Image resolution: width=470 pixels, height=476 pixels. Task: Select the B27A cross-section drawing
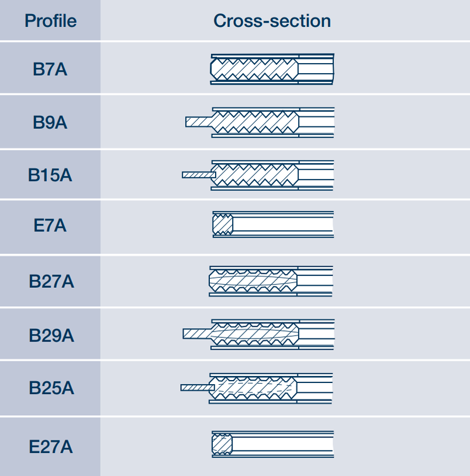point(271,281)
